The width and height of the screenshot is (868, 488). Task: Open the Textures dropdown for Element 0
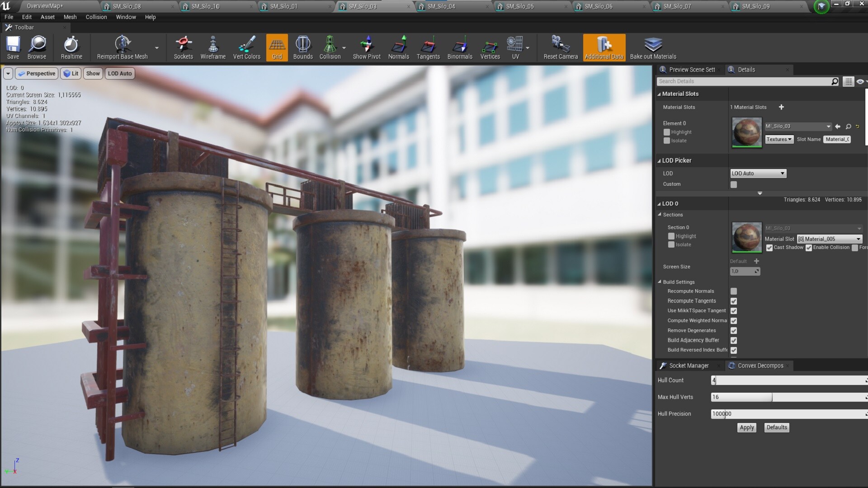coord(778,139)
